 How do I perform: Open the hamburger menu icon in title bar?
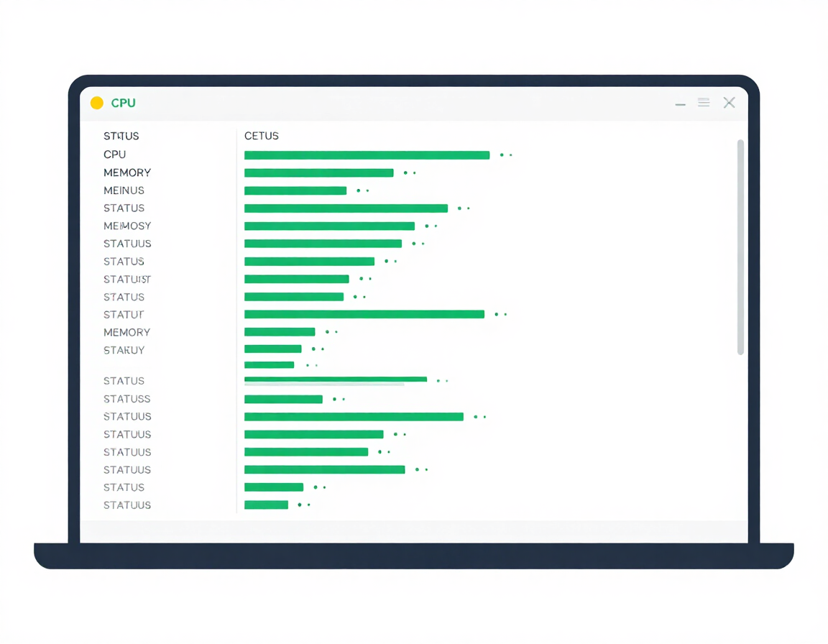tap(704, 102)
